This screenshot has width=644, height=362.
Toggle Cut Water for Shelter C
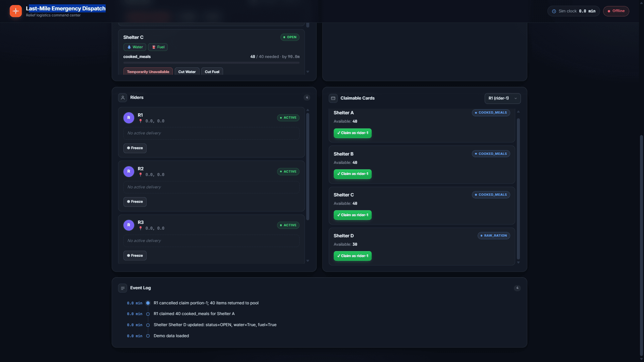[x=187, y=71]
